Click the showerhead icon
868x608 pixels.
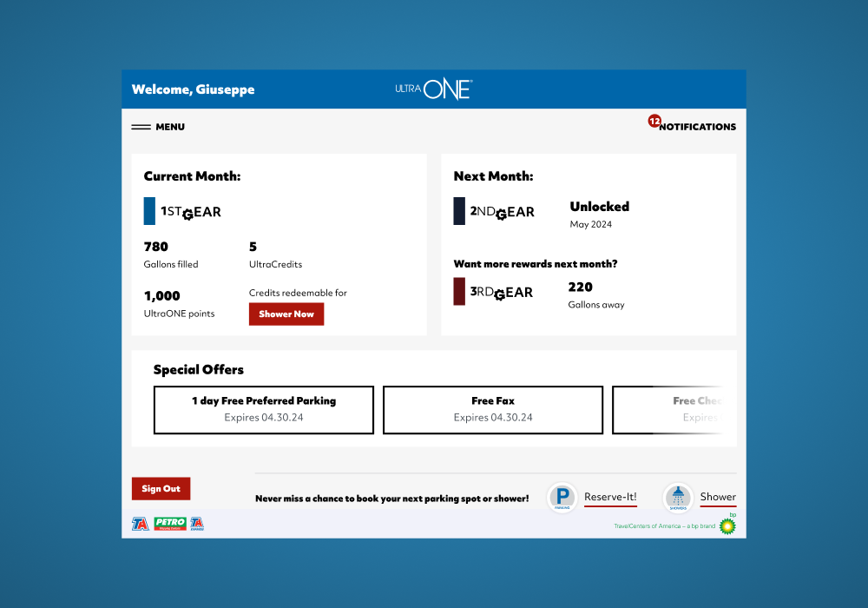678,497
